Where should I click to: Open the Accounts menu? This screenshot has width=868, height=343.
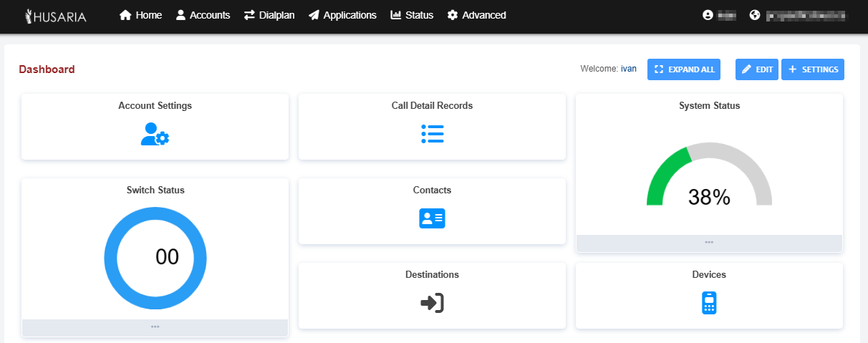click(x=203, y=15)
